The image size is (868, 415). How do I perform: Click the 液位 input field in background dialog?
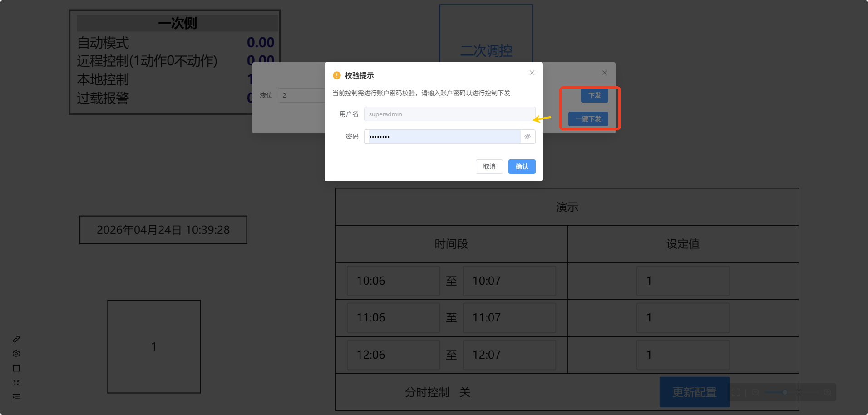[x=301, y=95]
